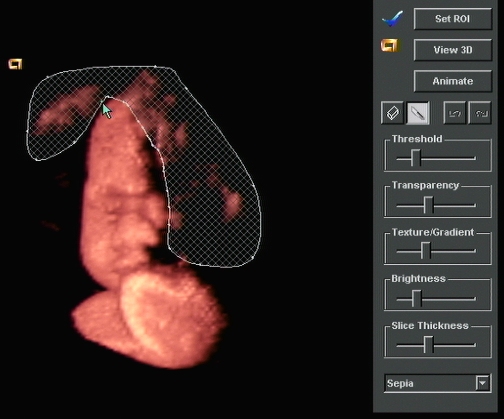The width and height of the screenshot is (504, 419).
Task: Select the eraser tool
Action: [x=392, y=113]
